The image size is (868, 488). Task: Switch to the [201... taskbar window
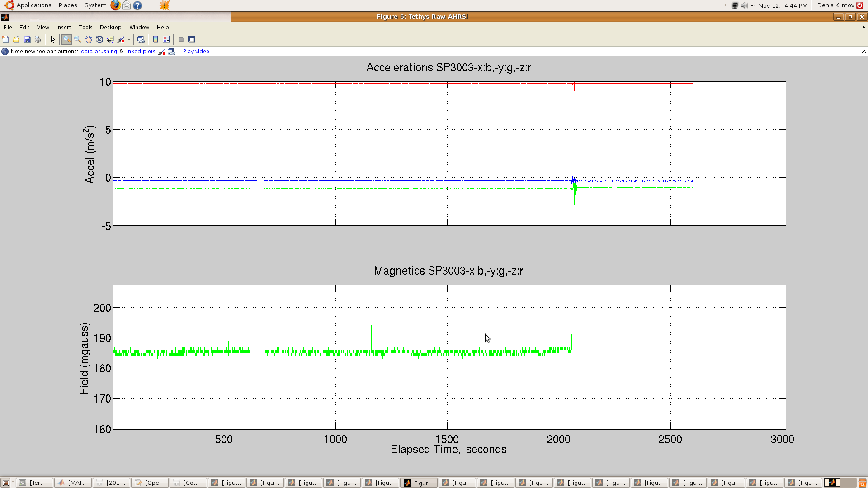coord(112,483)
